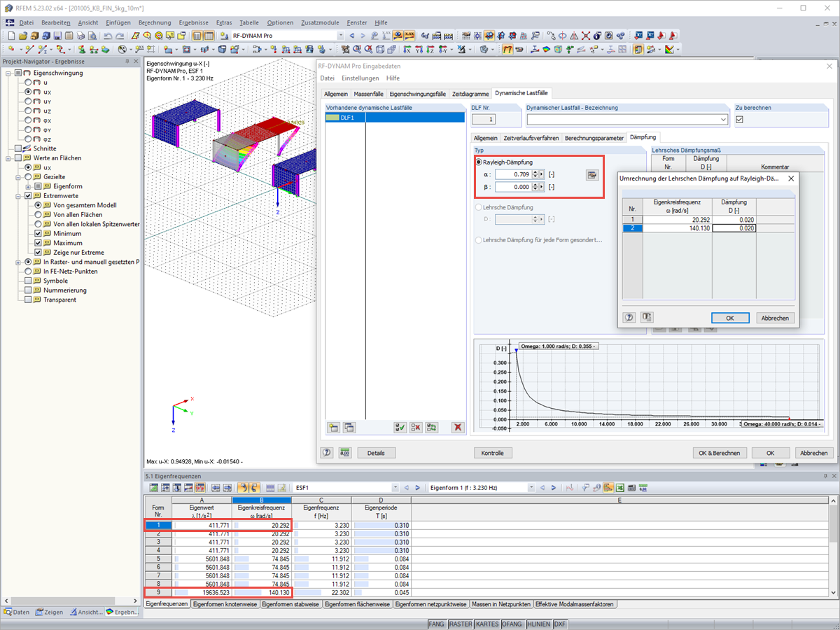Collapse the Werte an Flächen tree node

tap(8, 158)
